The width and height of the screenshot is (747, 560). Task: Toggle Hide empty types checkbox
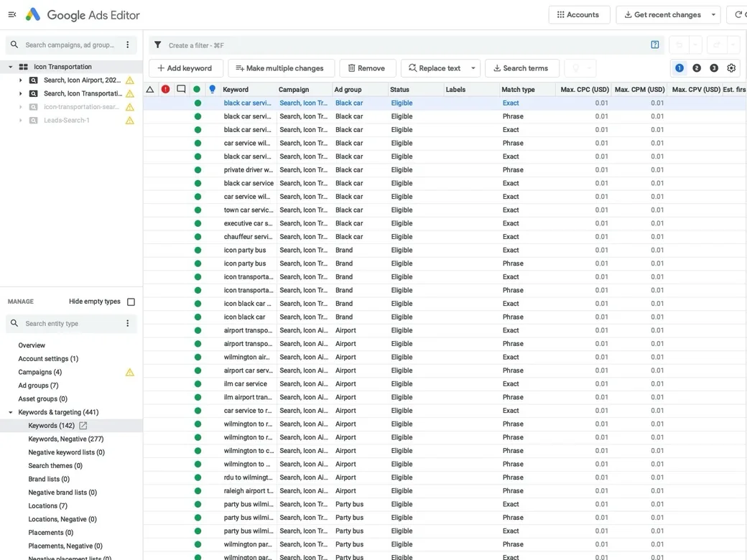tap(131, 302)
